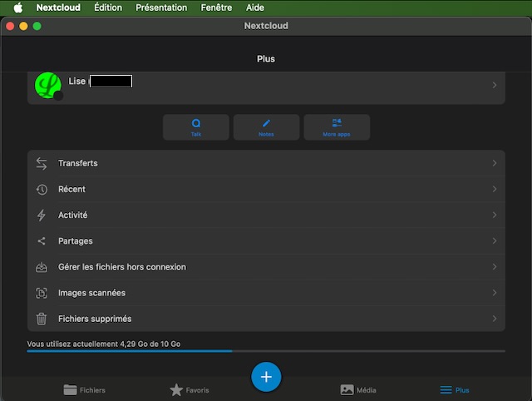Viewport: 532px width, 401px height.
Task: Click the Transferts arrows icon
Action: [42, 164]
